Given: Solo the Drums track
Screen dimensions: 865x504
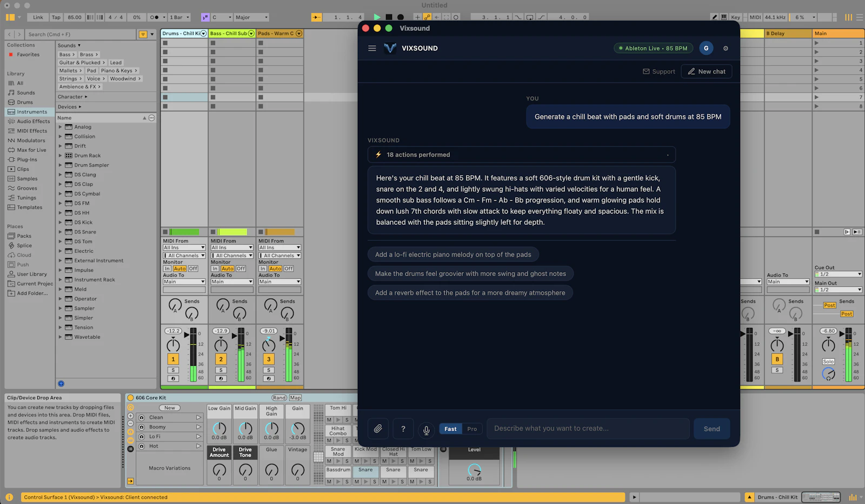Looking at the screenshot, I should coord(173,370).
